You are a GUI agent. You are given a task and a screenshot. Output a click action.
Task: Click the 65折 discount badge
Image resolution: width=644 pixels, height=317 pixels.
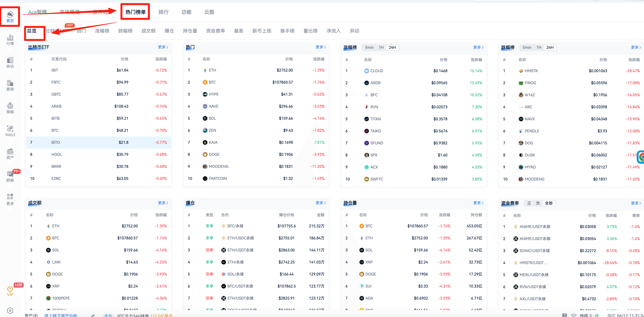pos(19,285)
